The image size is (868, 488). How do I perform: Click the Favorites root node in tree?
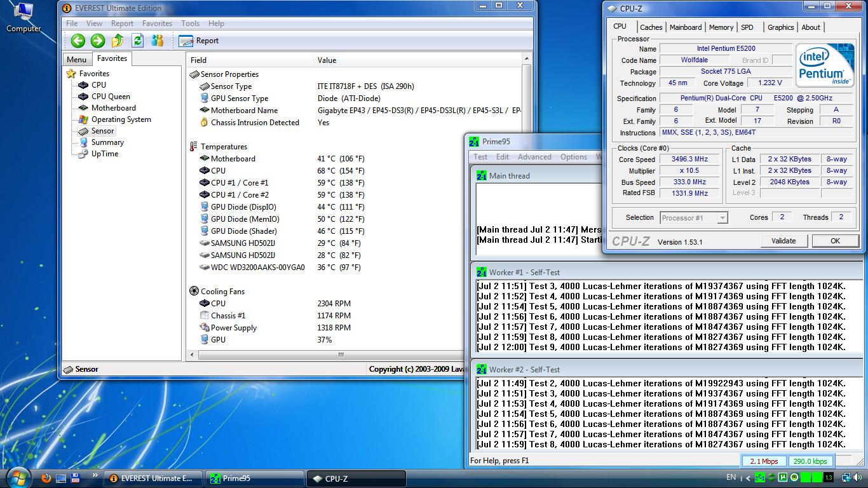(94, 74)
